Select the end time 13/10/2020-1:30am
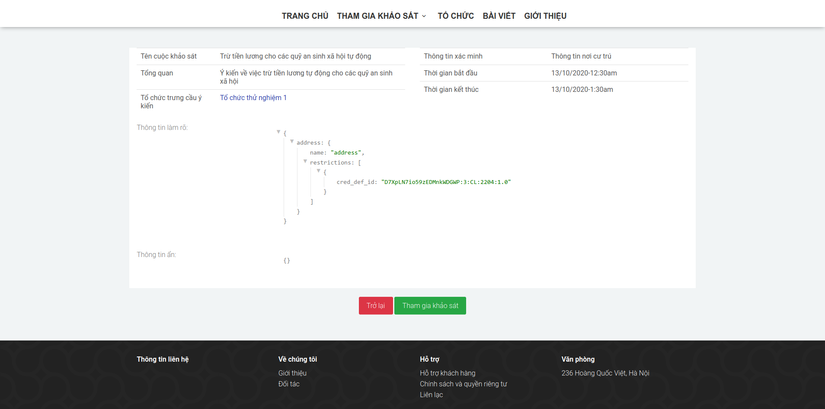The width and height of the screenshot is (825, 409). tap(582, 89)
